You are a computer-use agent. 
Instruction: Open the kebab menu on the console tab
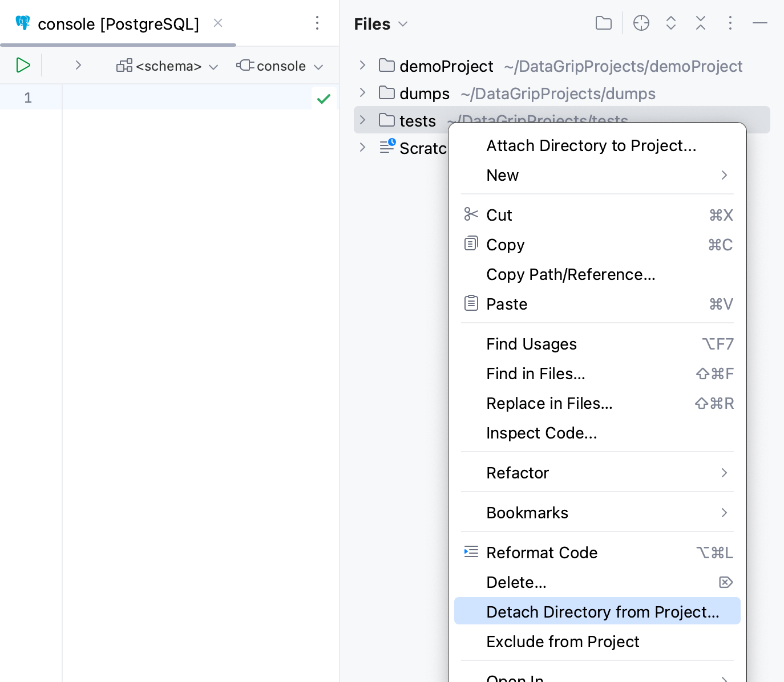click(x=317, y=23)
